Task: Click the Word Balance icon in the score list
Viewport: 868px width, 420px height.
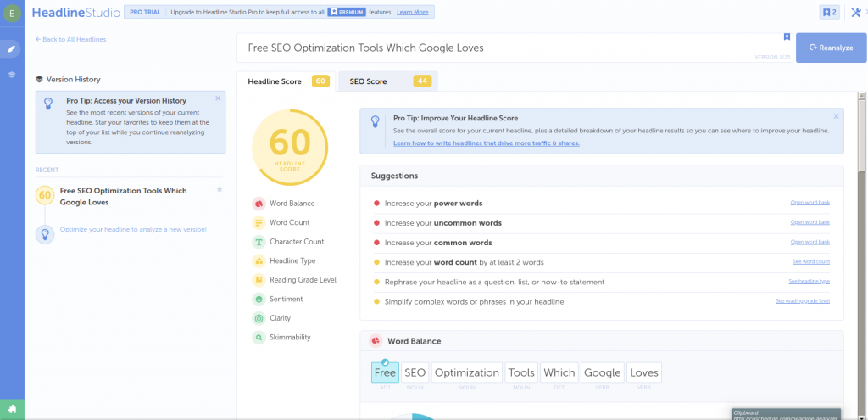Action: pos(259,204)
